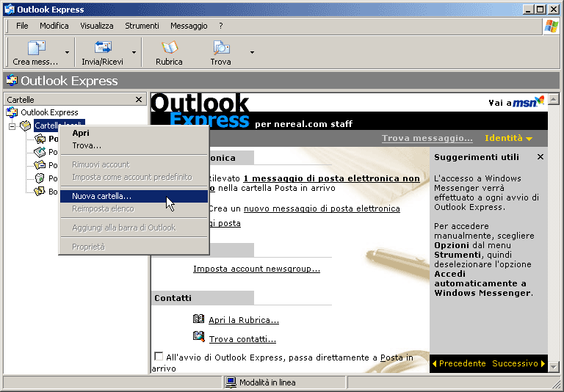The width and height of the screenshot is (564, 392).
Task: Open the ? help menu
Action: (221, 26)
